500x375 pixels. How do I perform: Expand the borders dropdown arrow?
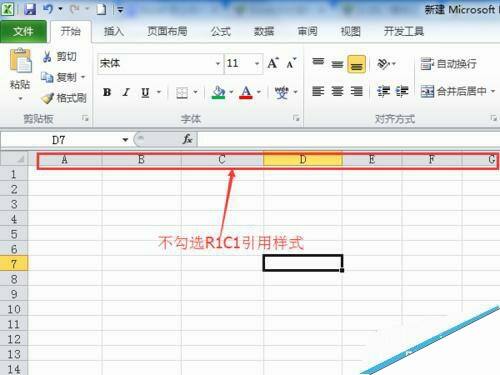[196, 92]
